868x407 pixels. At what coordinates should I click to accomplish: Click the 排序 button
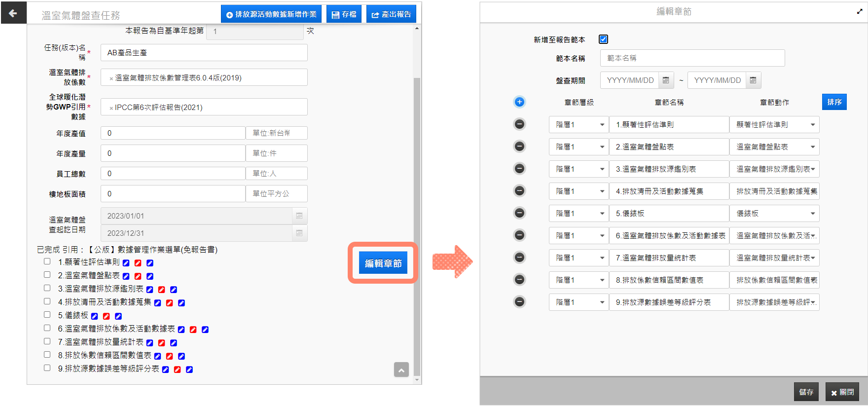click(834, 102)
